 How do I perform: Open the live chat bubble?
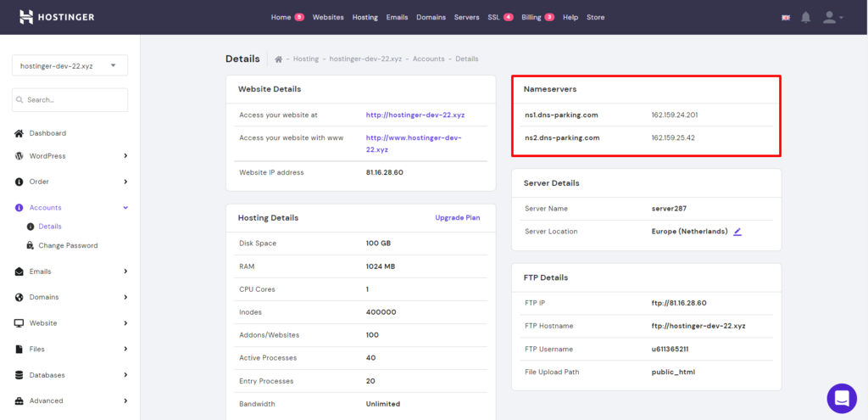click(x=842, y=398)
